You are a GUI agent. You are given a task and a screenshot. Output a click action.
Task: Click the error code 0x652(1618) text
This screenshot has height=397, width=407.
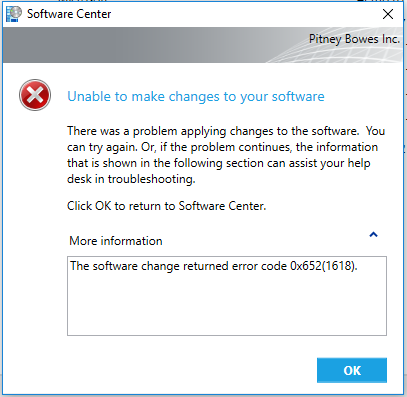pos(323,266)
